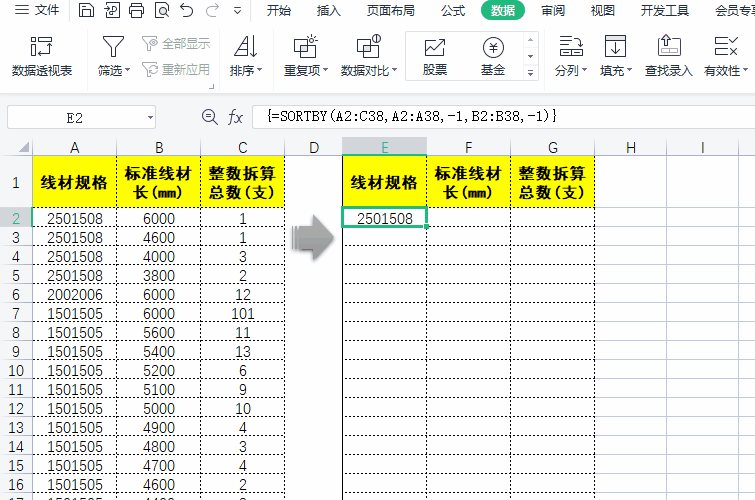Click the 排序 sort icon

click(246, 47)
